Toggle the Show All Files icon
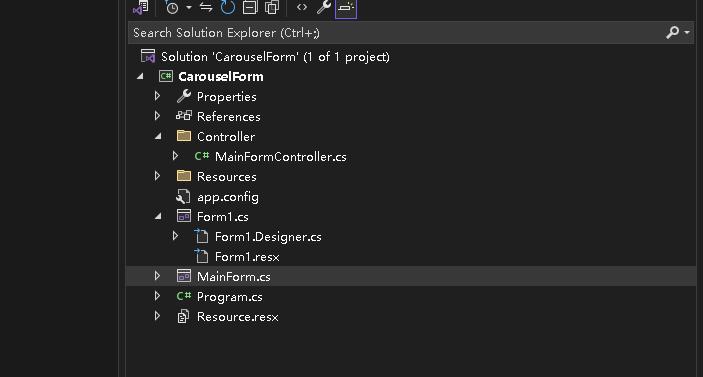 tap(272, 7)
